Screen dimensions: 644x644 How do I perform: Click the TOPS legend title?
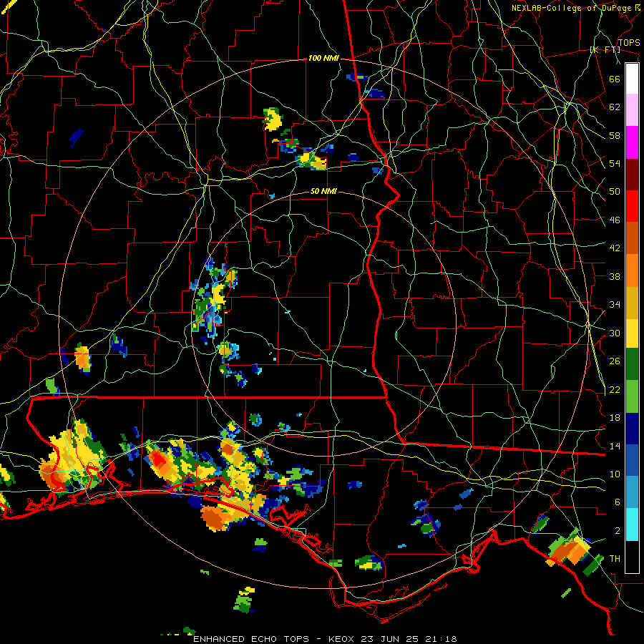[x=629, y=43]
